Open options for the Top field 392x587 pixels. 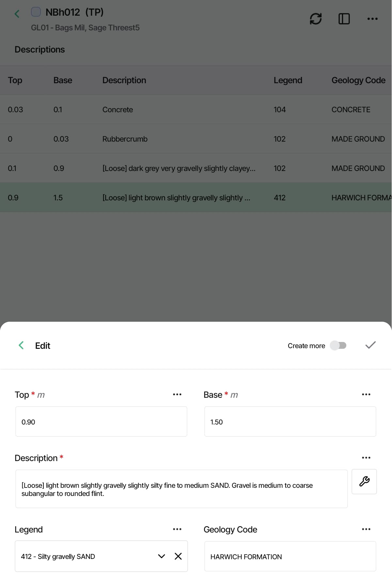[x=177, y=394]
